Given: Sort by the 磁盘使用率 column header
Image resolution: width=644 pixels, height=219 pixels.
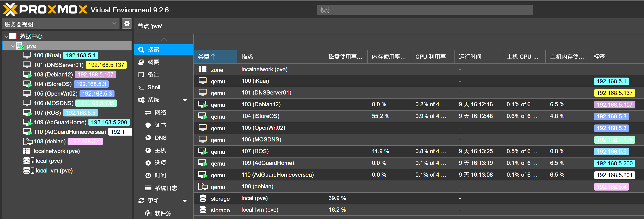Looking at the screenshot, I should tap(345, 57).
